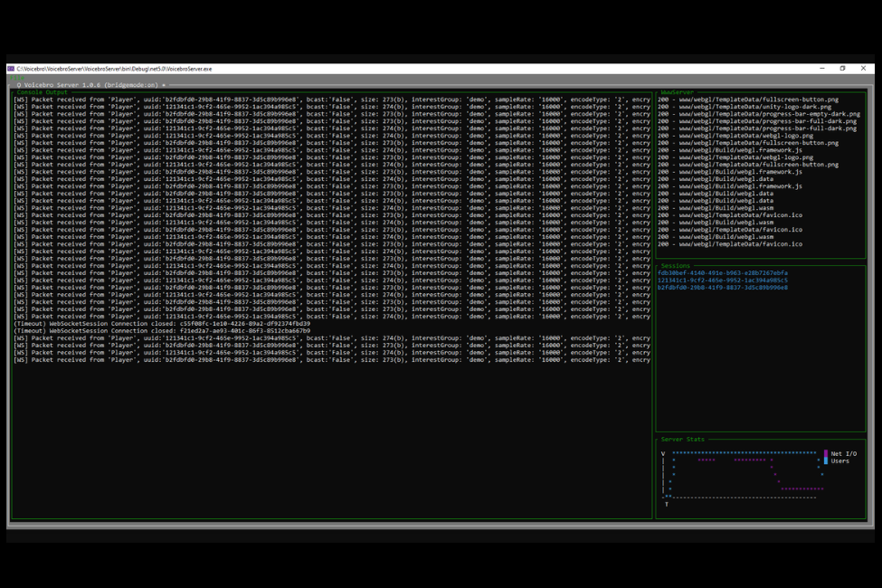Close the VoicebroServer console window

click(863, 69)
